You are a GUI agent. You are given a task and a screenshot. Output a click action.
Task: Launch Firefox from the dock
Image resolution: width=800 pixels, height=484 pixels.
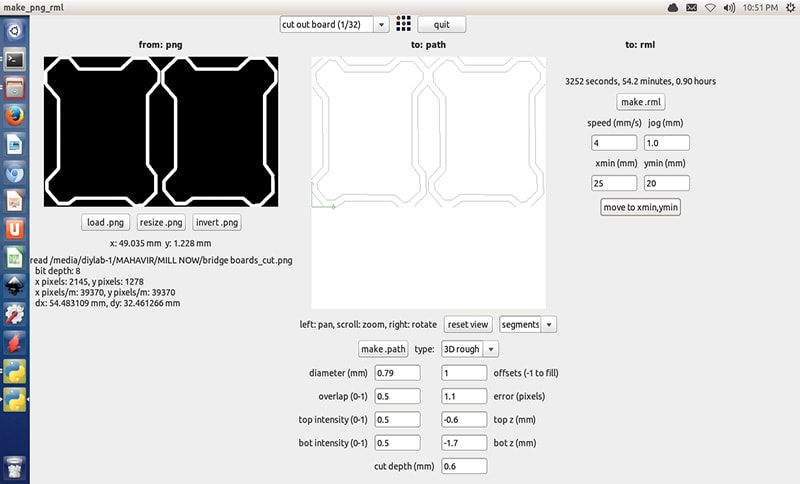click(x=14, y=116)
